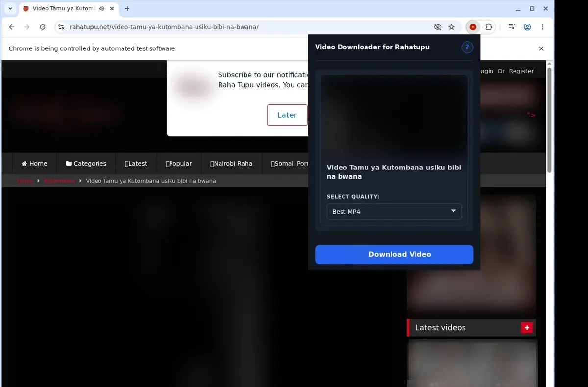Open the Select Quality dropdown showing Best MP4
This screenshot has height=387, width=588.
pyautogui.click(x=394, y=212)
